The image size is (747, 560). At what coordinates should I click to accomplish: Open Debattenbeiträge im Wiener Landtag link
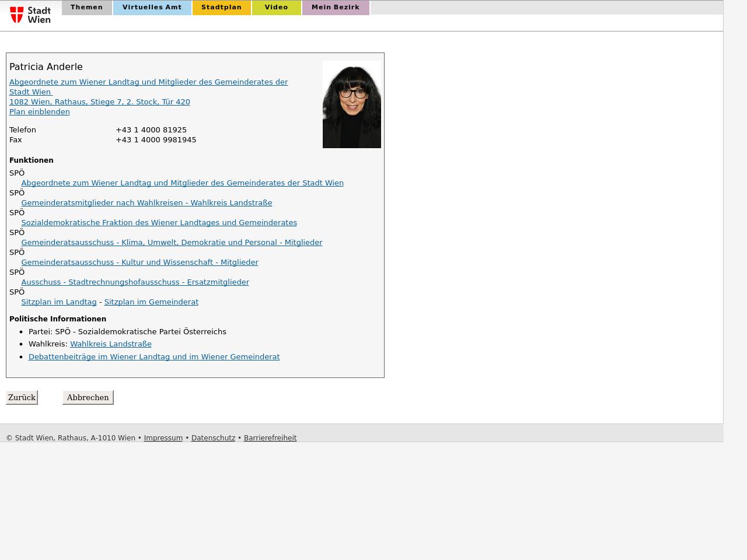(x=154, y=356)
